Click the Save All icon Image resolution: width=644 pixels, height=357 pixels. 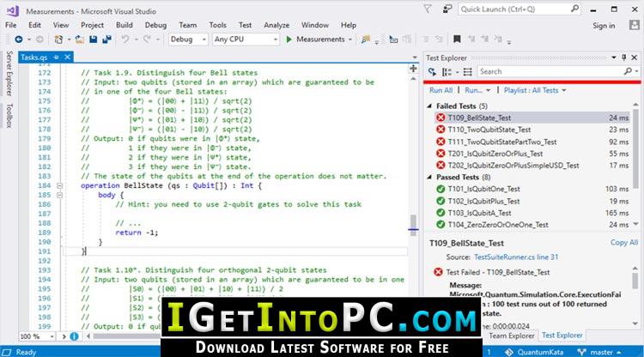106,39
